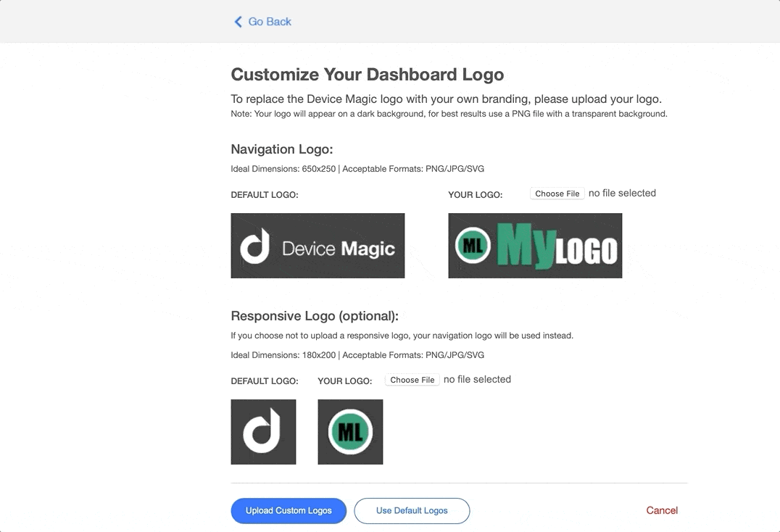The height and width of the screenshot is (532, 780).
Task: Click the MyLogo custom navigation logo preview
Action: click(535, 246)
